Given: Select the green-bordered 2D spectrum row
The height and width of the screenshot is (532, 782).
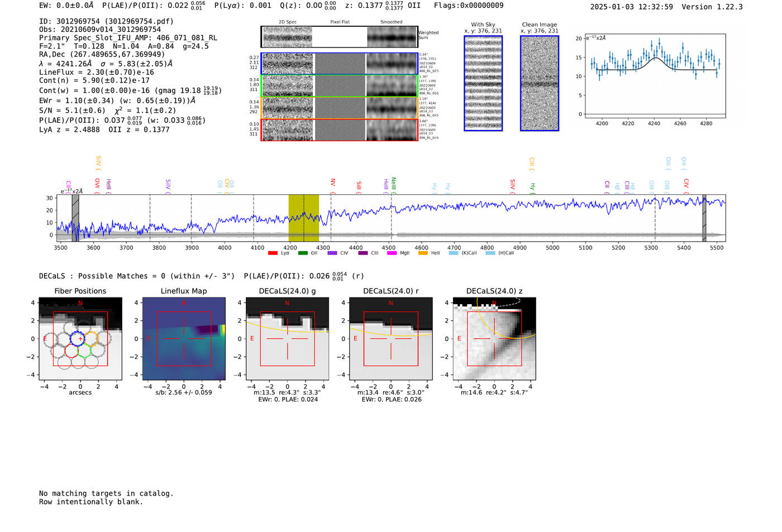Looking at the screenshot, I should click(340, 86).
